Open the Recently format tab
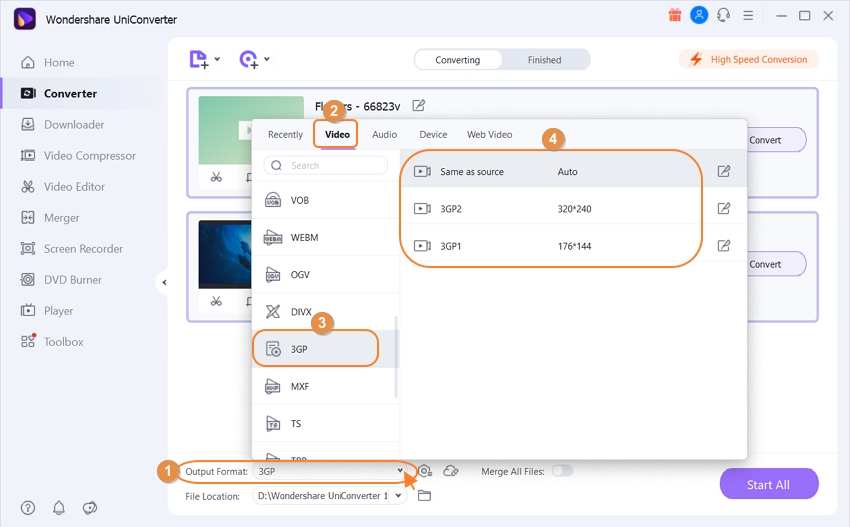The image size is (850, 527). [x=285, y=134]
